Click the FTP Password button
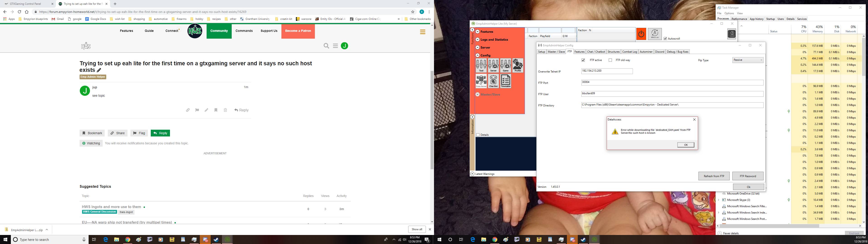The height and width of the screenshot is (244, 868). (x=748, y=176)
